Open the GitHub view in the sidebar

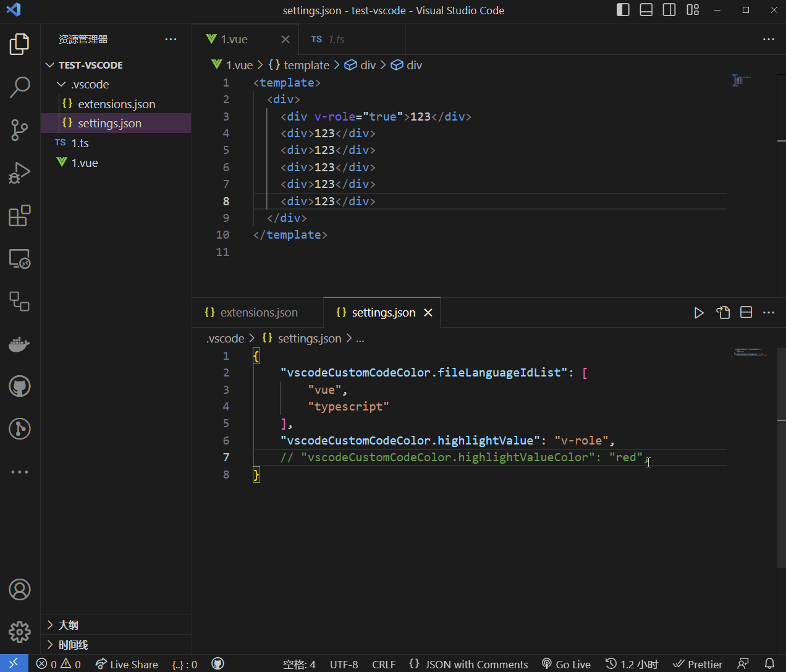tap(19, 386)
